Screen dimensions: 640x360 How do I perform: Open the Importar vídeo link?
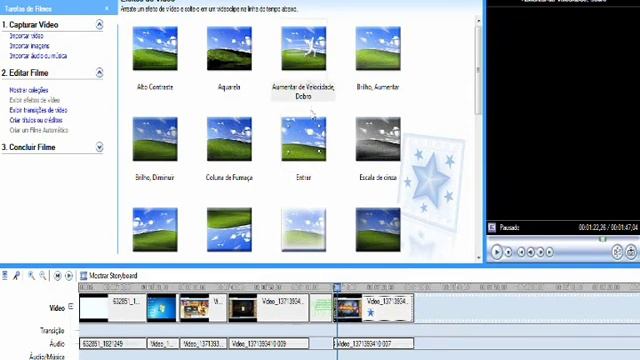(x=26, y=36)
